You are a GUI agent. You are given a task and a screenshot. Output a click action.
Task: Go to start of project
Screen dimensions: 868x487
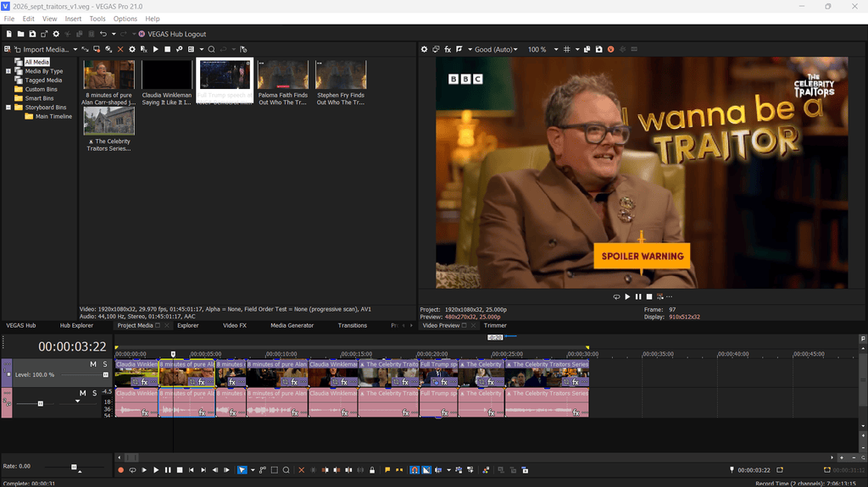(192, 470)
